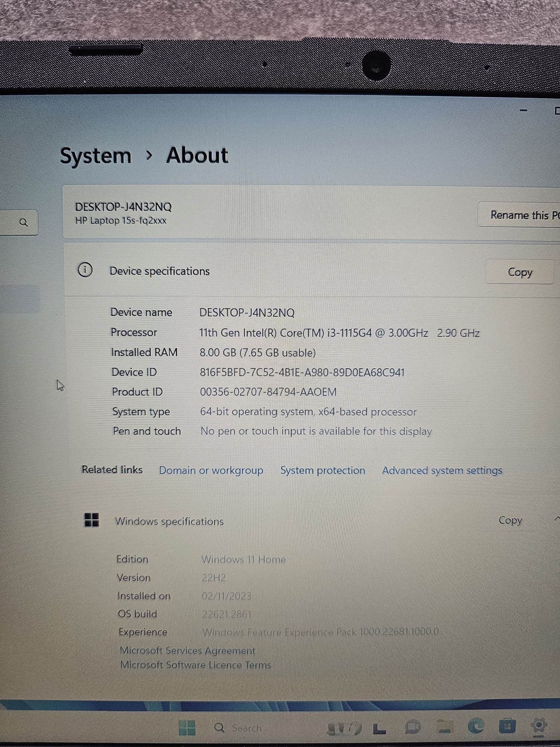Image resolution: width=560 pixels, height=747 pixels.
Task: Click the Product ID value 00356-02707-84794-AAOEM
Action: [268, 392]
